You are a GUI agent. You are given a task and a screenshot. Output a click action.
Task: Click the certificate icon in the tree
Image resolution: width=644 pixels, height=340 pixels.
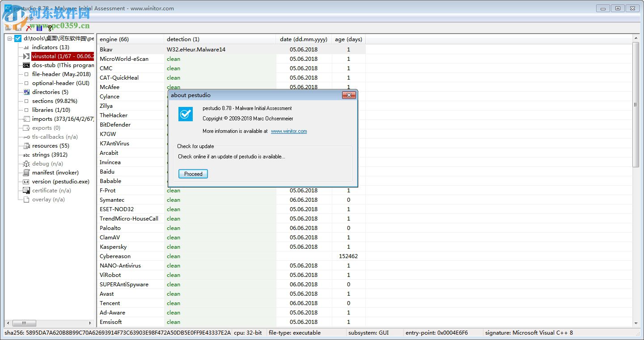(26, 191)
